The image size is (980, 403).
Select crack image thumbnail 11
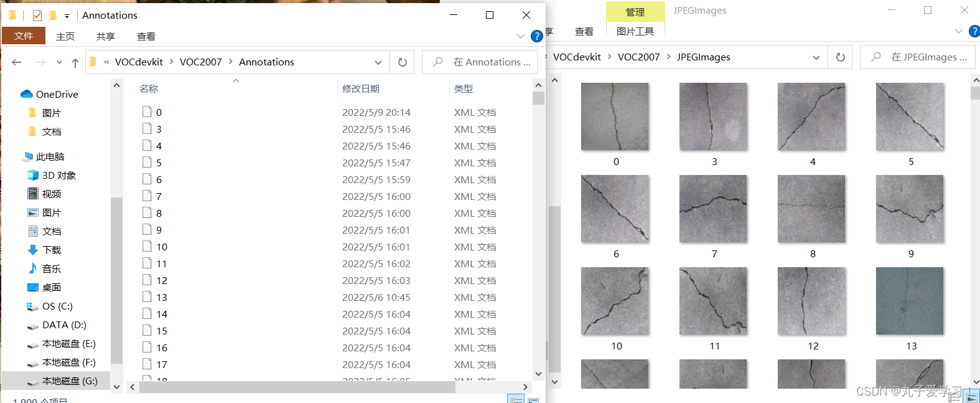click(x=713, y=301)
